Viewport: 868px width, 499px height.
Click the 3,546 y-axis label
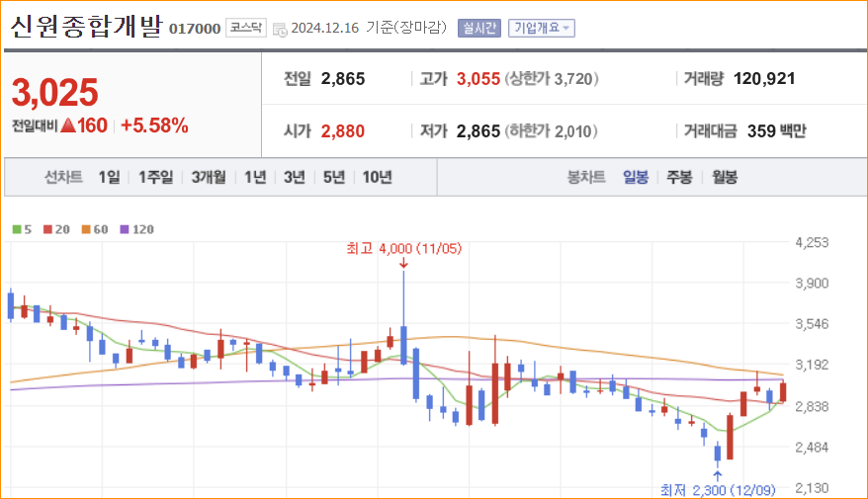click(812, 324)
